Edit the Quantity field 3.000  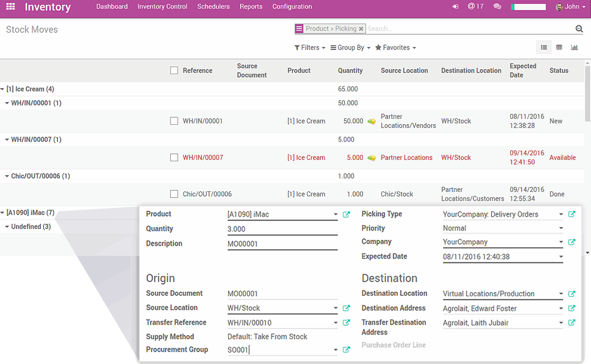(x=282, y=229)
